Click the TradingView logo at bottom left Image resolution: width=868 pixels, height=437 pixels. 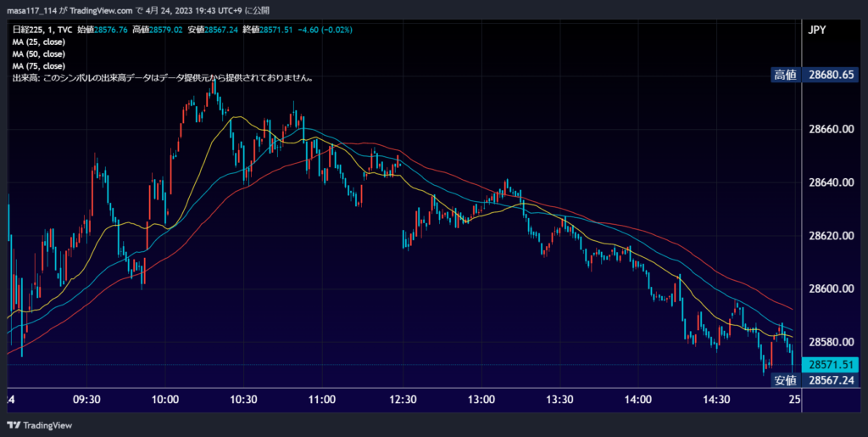click(x=39, y=425)
